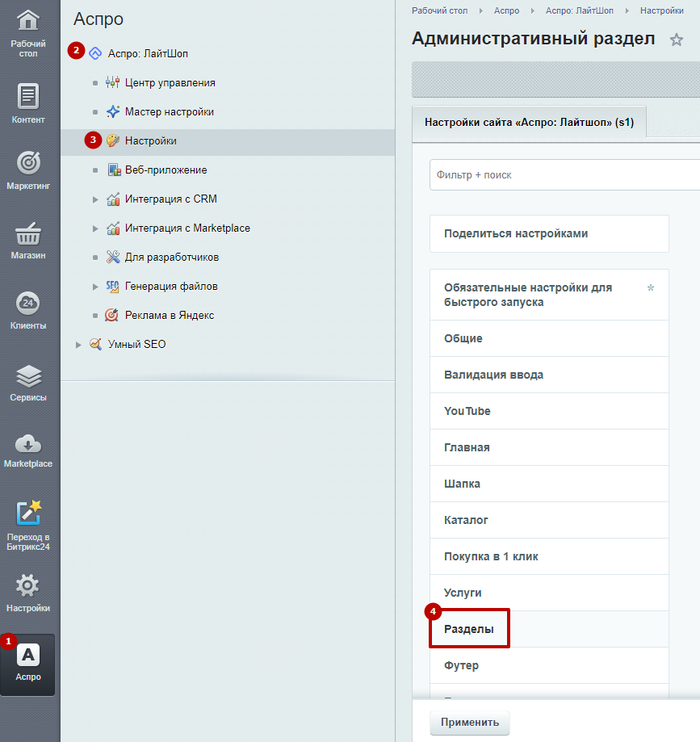Click the Применить button

tap(470, 723)
